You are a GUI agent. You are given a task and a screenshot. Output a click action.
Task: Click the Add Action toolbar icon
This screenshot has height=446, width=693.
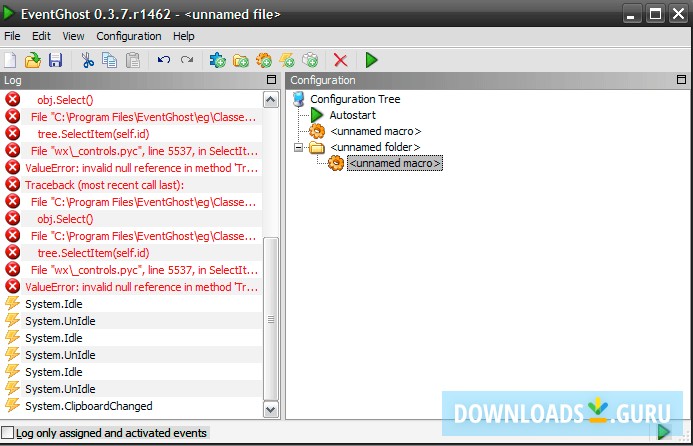click(x=310, y=60)
